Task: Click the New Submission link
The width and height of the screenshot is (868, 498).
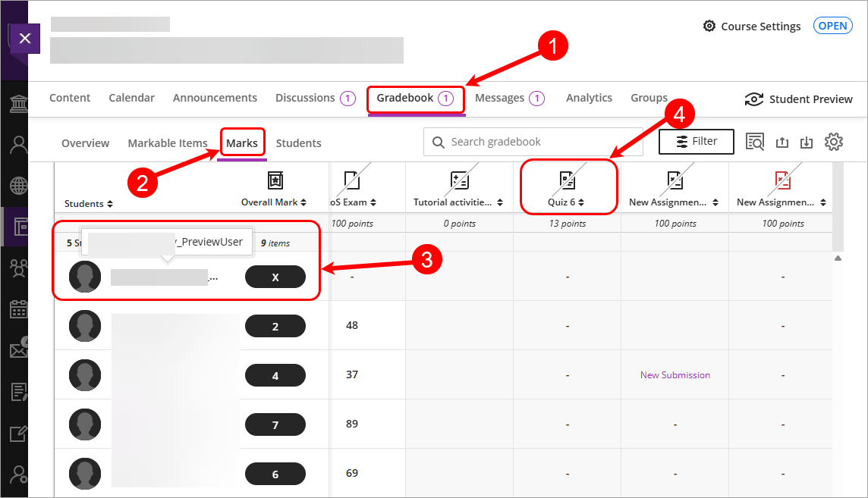Action: (x=675, y=374)
